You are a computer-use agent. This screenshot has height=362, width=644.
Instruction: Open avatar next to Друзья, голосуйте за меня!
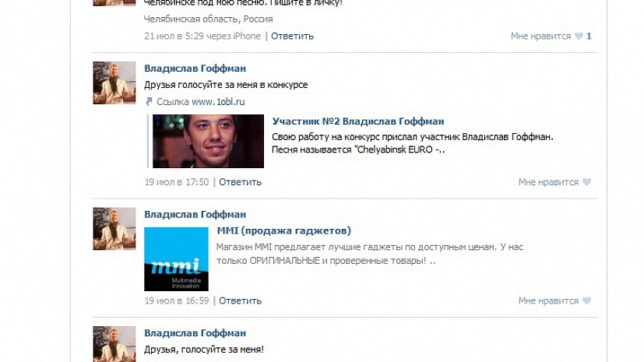click(114, 344)
